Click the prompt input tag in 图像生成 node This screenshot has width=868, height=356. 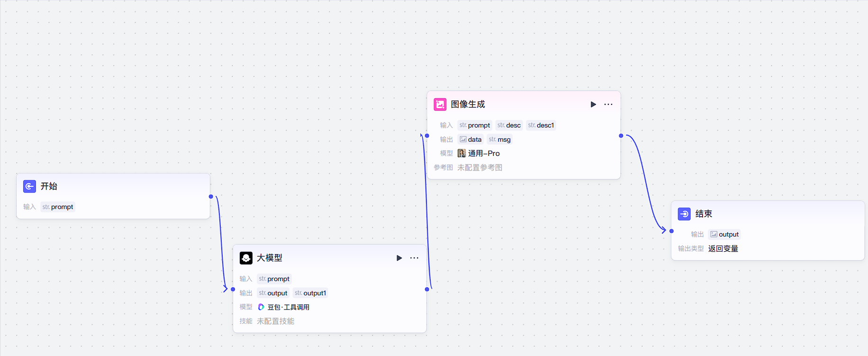point(475,125)
